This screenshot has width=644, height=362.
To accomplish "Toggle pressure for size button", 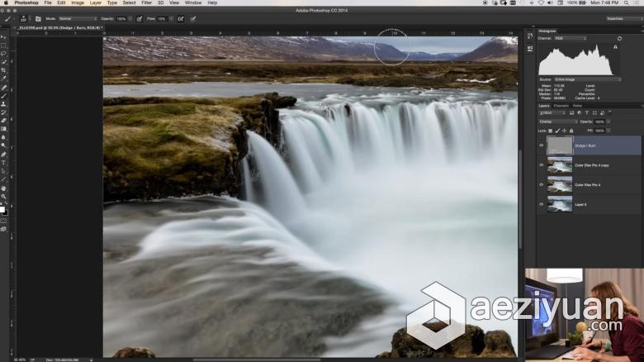I will [193, 18].
